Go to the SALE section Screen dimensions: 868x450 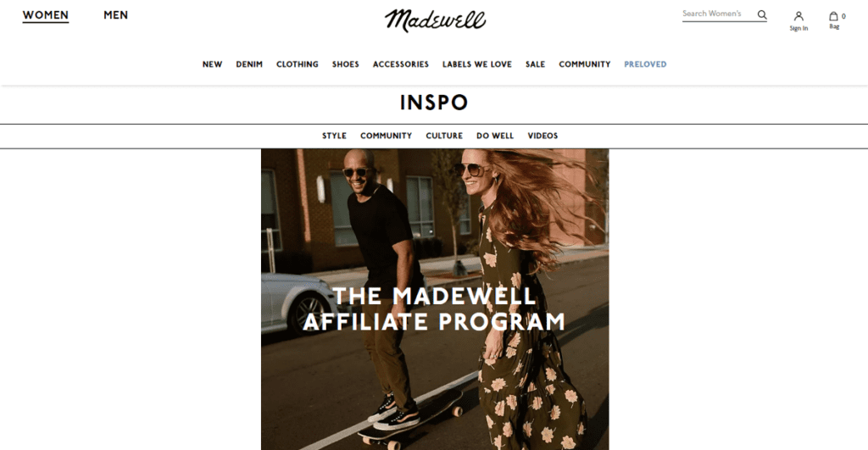tap(536, 64)
